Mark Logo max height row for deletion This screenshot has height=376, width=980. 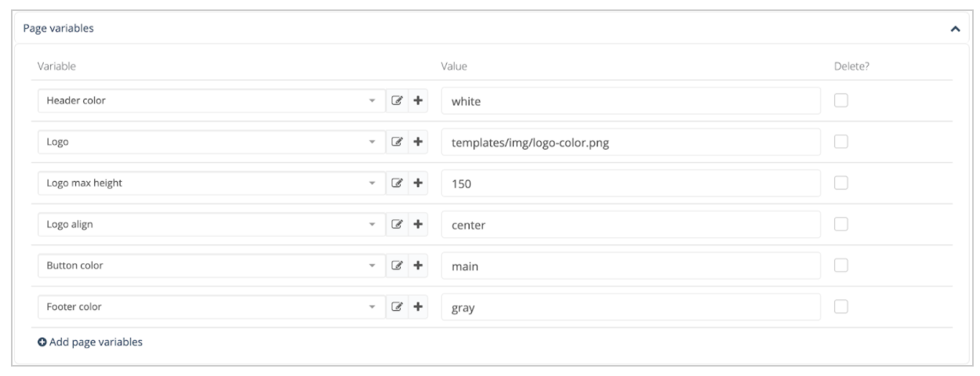841,183
